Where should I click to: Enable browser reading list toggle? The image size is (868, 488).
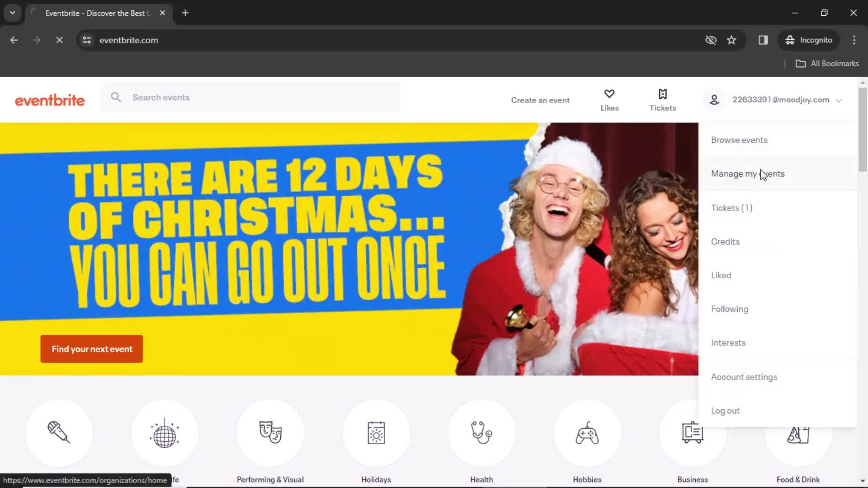[x=763, y=40]
